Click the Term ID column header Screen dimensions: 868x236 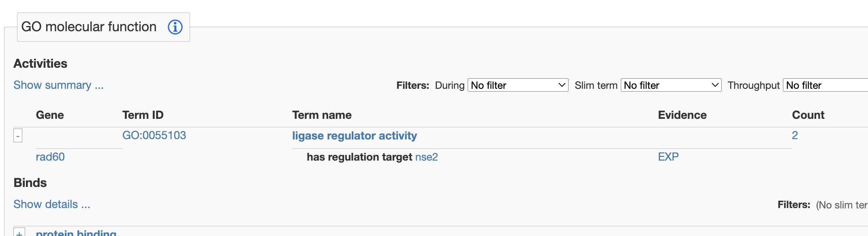click(x=143, y=115)
